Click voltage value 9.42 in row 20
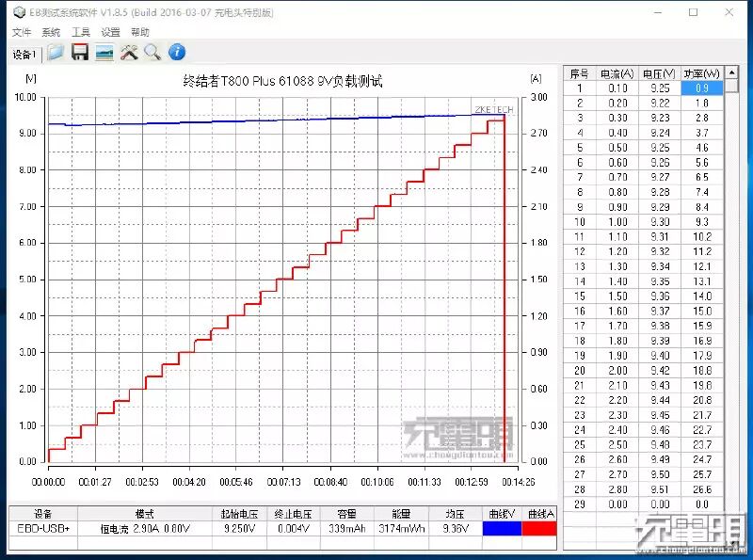Image resolution: width=753 pixels, height=560 pixels. tap(660, 370)
